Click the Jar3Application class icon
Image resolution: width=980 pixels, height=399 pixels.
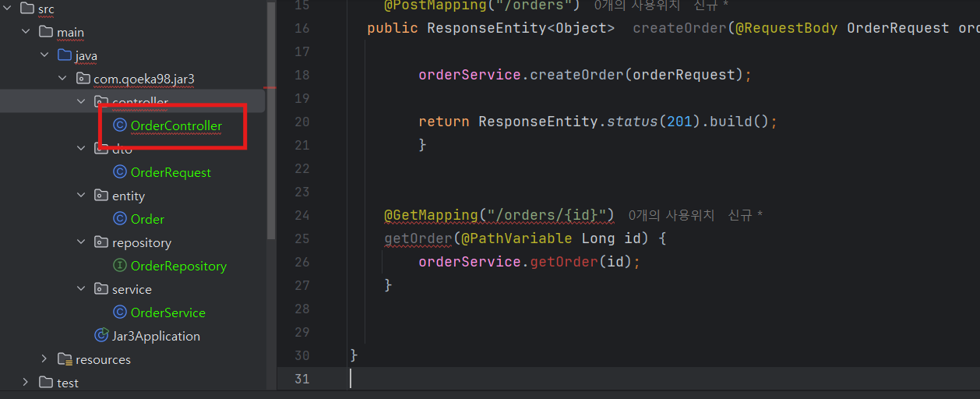(x=101, y=336)
